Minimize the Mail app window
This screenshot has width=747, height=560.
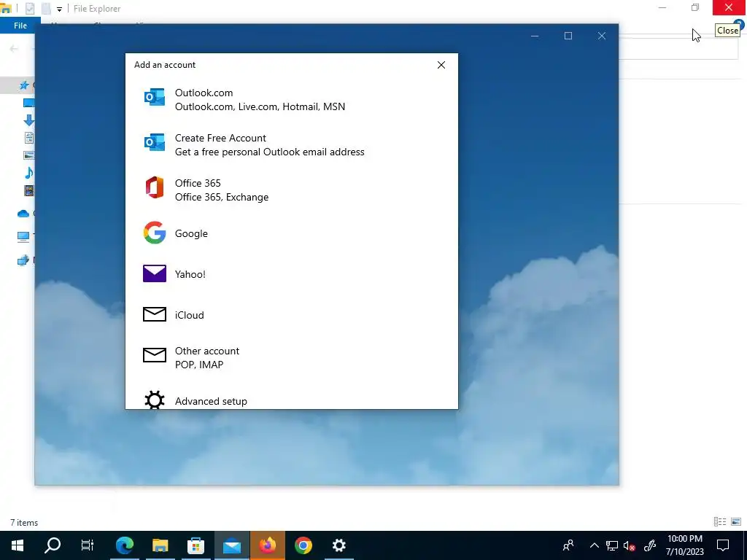[x=535, y=36]
